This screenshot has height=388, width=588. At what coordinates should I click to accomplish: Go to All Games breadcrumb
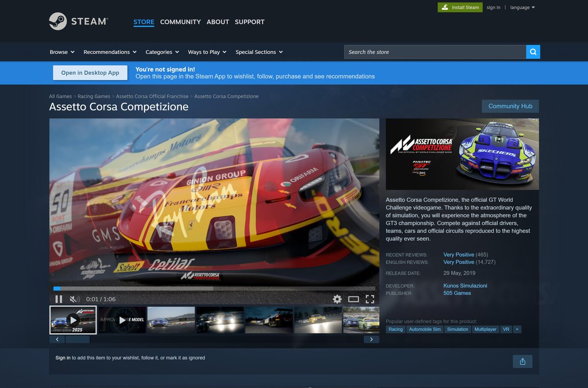click(60, 97)
